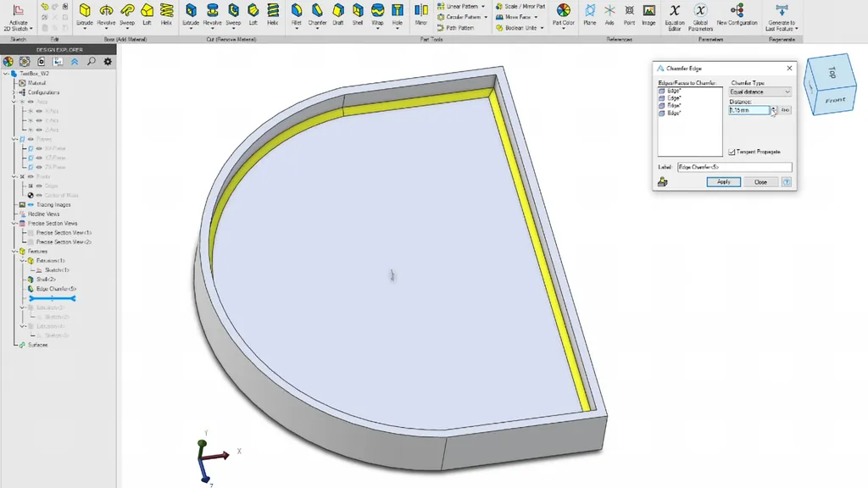Click equation button beside Distance field
Viewport: 868px width, 488px height.
[x=785, y=110]
